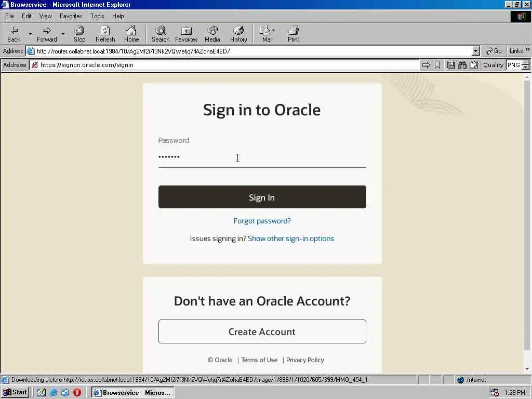This screenshot has height=399, width=532.
Task: Click the dark Sign In button
Action: click(262, 197)
